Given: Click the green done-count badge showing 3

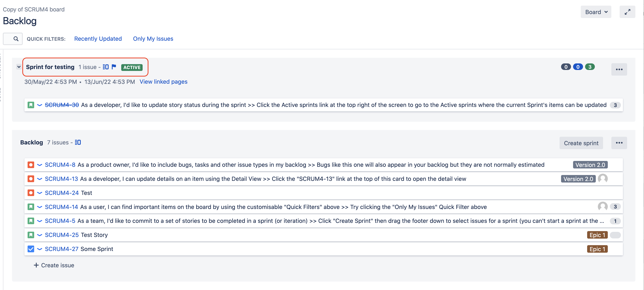Looking at the screenshot, I should 590,67.
